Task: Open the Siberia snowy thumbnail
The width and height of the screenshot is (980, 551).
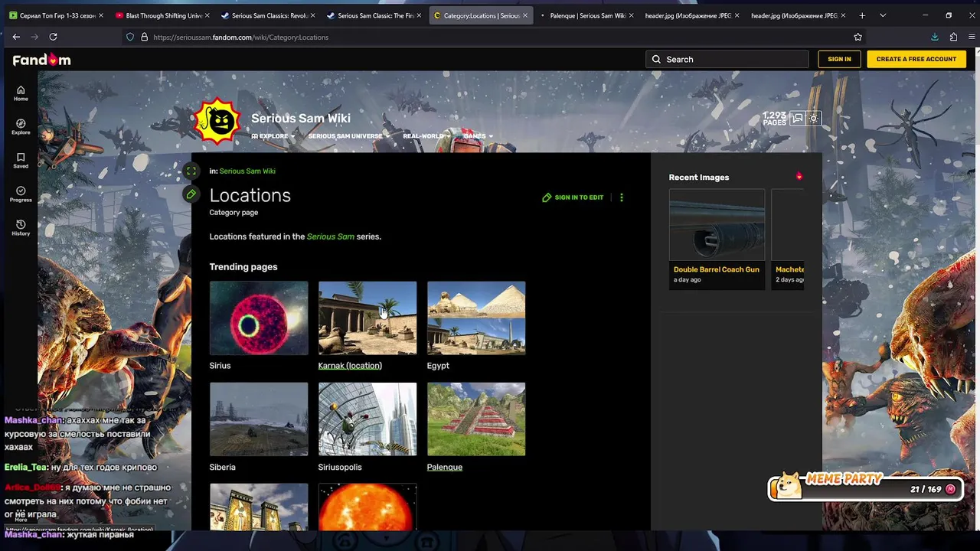Action: [x=259, y=419]
